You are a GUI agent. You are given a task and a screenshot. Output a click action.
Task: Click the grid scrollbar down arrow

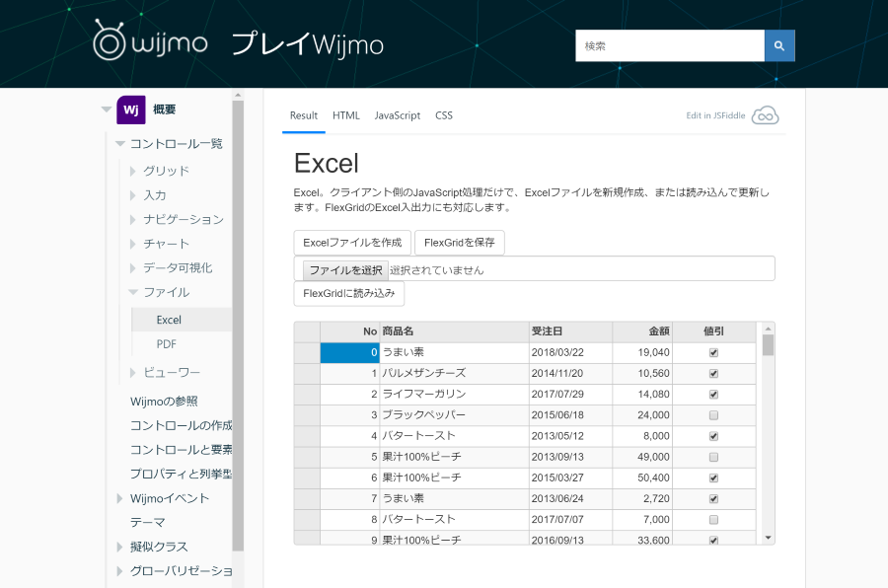coord(768,538)
